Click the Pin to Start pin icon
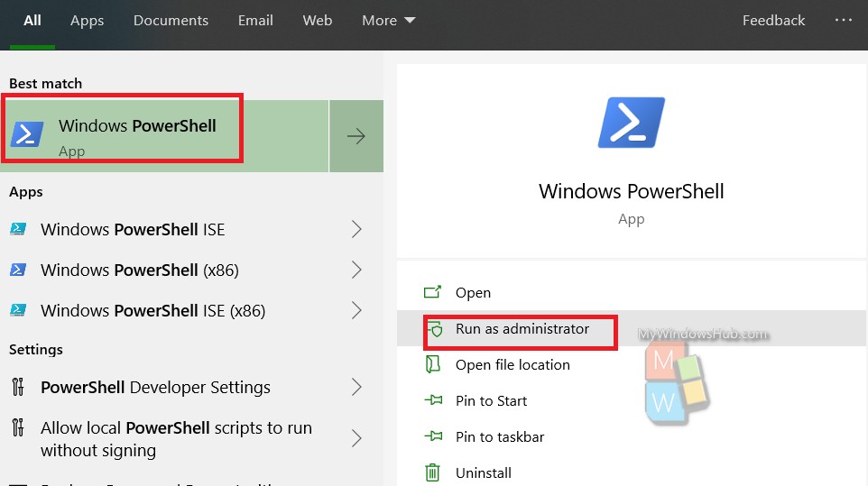This screenshot has width=868, height=486. point(433,399)
